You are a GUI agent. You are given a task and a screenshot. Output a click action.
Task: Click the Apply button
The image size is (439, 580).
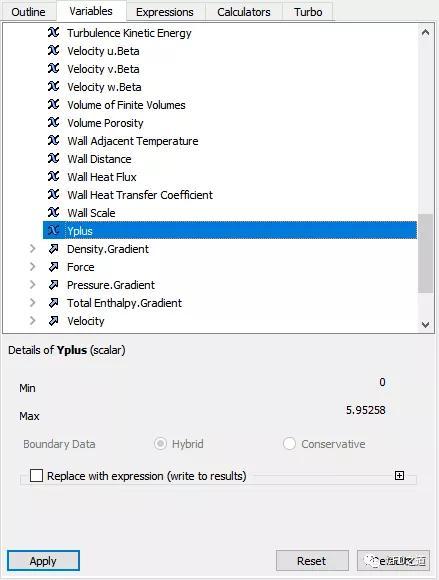(x=43, y=561)
